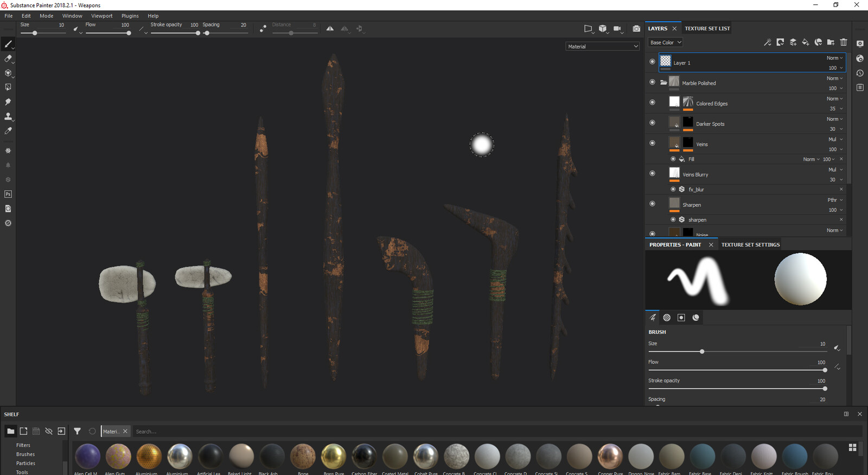Select the Smudge tool

tap(8, 102)
